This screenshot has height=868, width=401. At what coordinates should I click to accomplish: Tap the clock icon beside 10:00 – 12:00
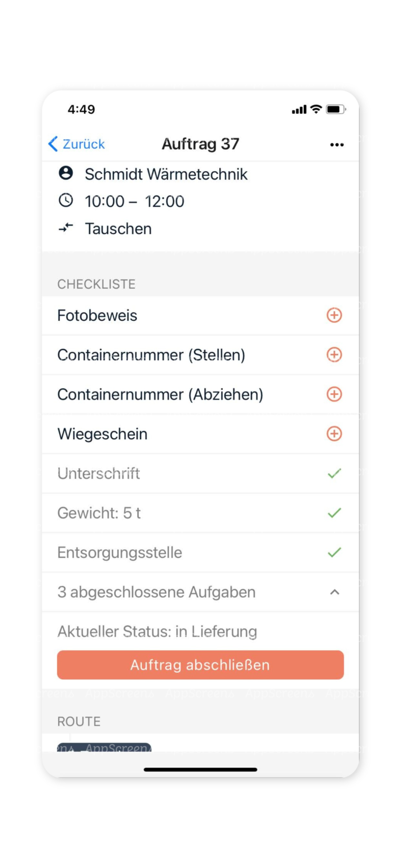coord(66,201)
